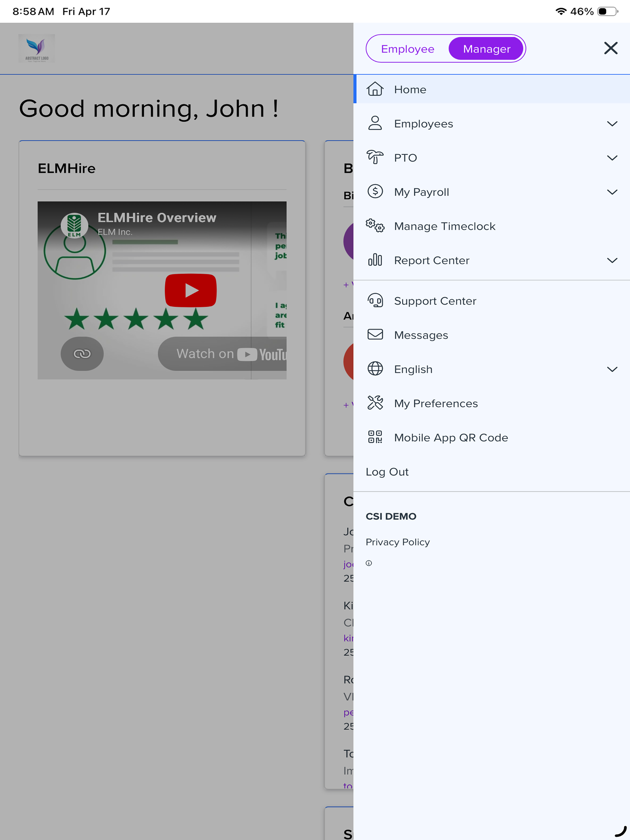Click the My Payroll dollar icon
This screenshot has width=630, height=840.
375,191
